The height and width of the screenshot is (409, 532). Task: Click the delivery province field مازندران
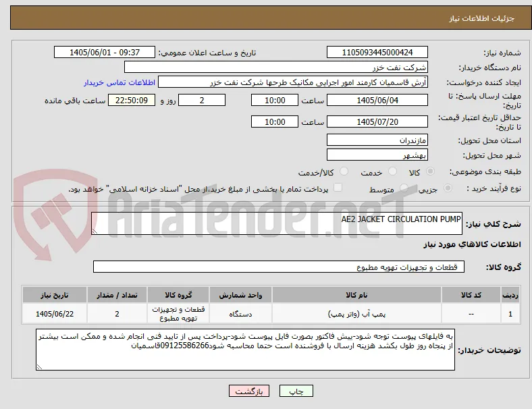[x=377, y=140]
